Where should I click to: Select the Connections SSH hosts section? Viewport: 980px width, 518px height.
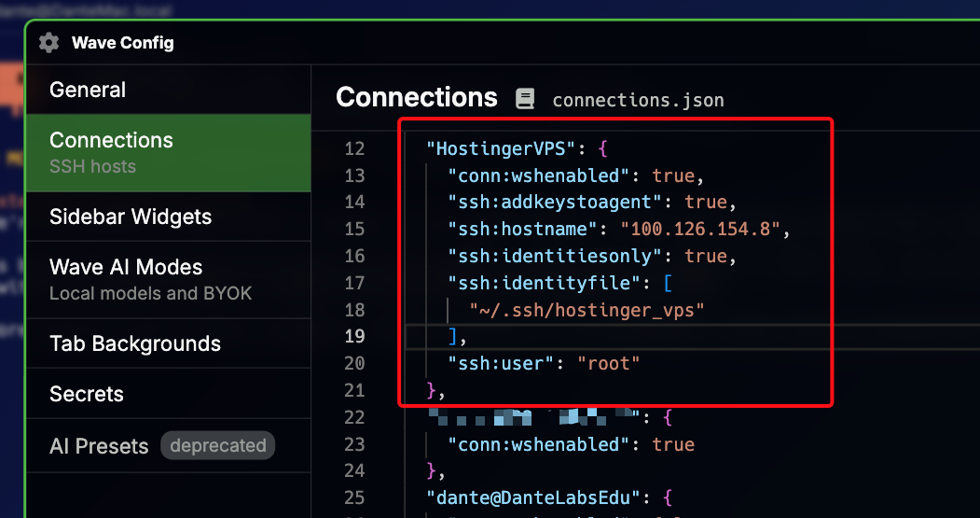tap(168, 153)
